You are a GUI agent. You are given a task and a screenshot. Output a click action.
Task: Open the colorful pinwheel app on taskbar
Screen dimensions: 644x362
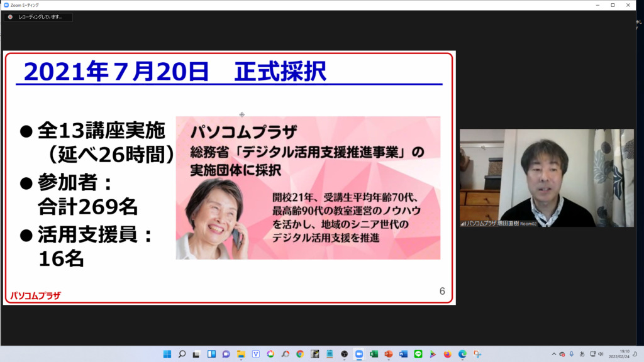270,354
